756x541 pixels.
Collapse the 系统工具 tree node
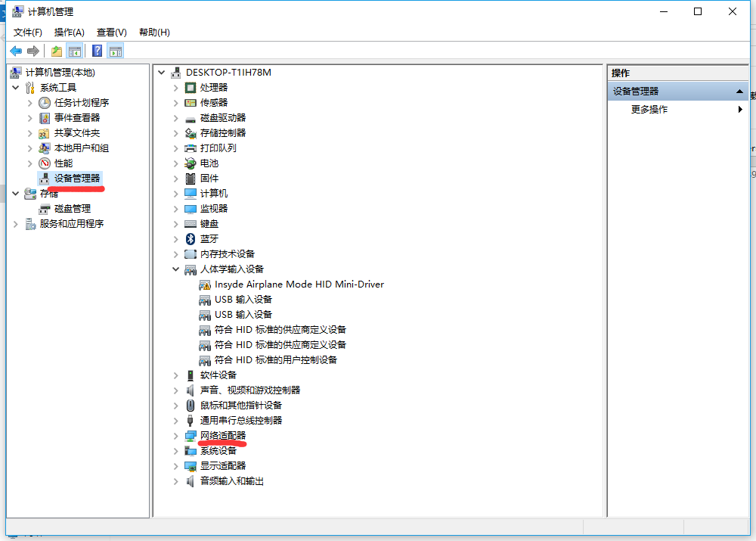coord(15,87)
